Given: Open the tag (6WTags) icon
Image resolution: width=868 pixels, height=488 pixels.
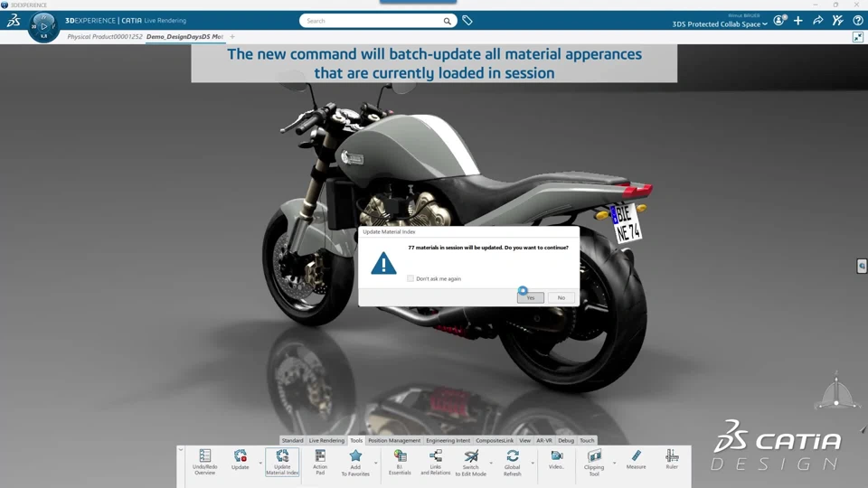Looking at the screenshot, I should click(x=467, y=21).
